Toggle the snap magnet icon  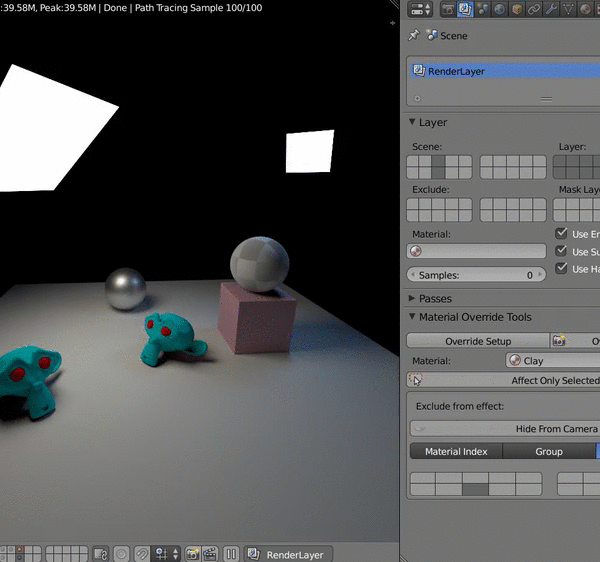tap(142, 554)
